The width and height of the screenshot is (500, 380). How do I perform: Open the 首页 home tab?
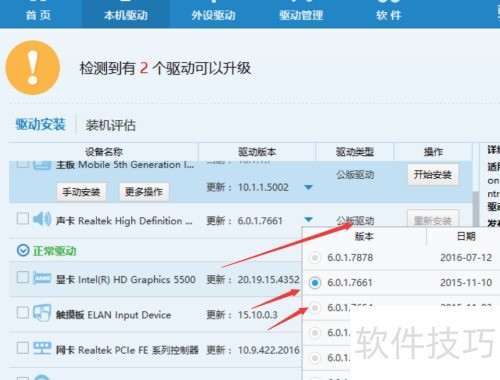(38, 15)
